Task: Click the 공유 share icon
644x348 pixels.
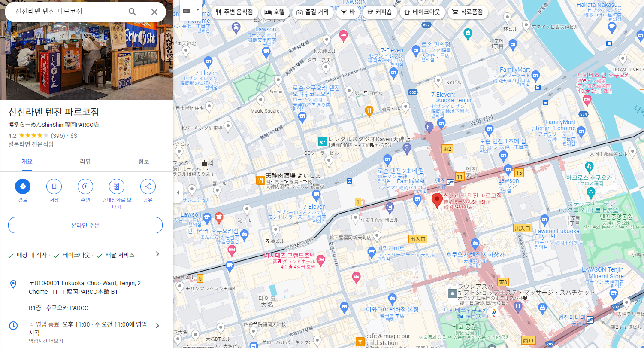Action: coord(148,186)
